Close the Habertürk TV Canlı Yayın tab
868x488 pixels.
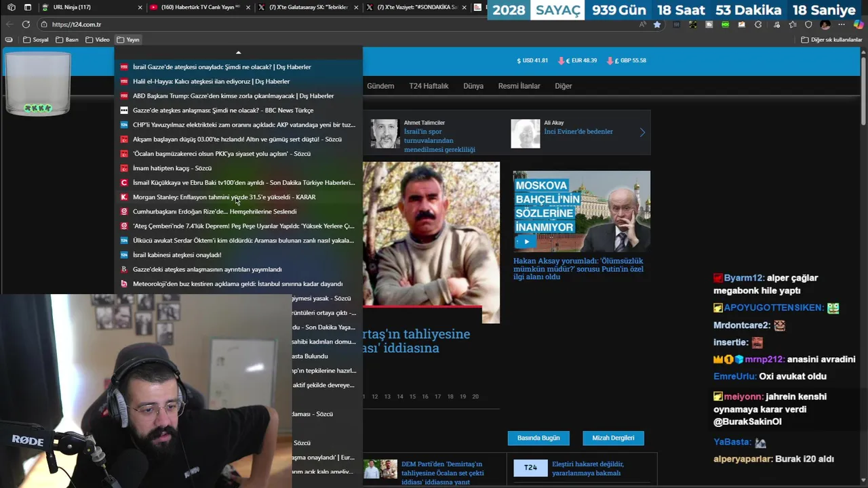247,7
